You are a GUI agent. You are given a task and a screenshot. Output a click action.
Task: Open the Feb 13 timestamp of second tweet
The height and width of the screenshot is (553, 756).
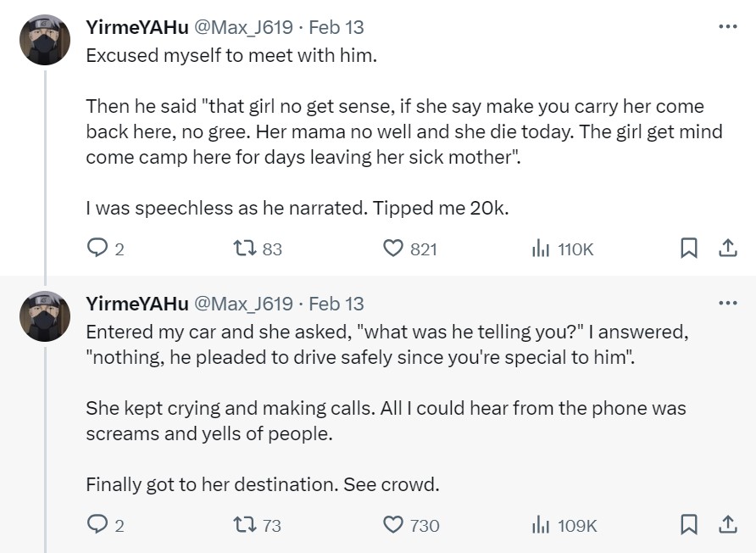(x=336, y=304)
